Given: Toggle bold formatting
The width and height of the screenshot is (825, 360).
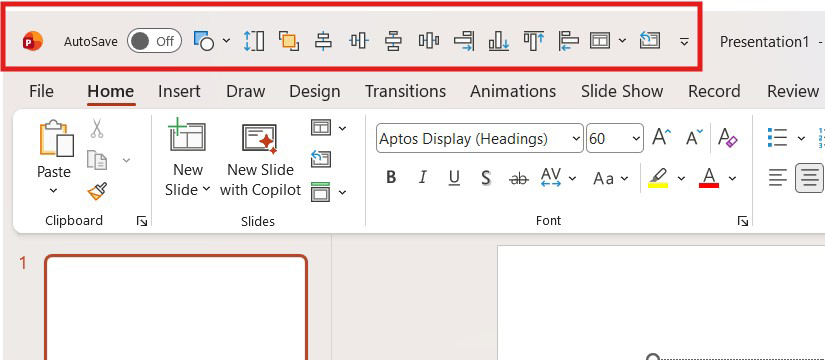Looking at the screenshot, I should (391, 178).
